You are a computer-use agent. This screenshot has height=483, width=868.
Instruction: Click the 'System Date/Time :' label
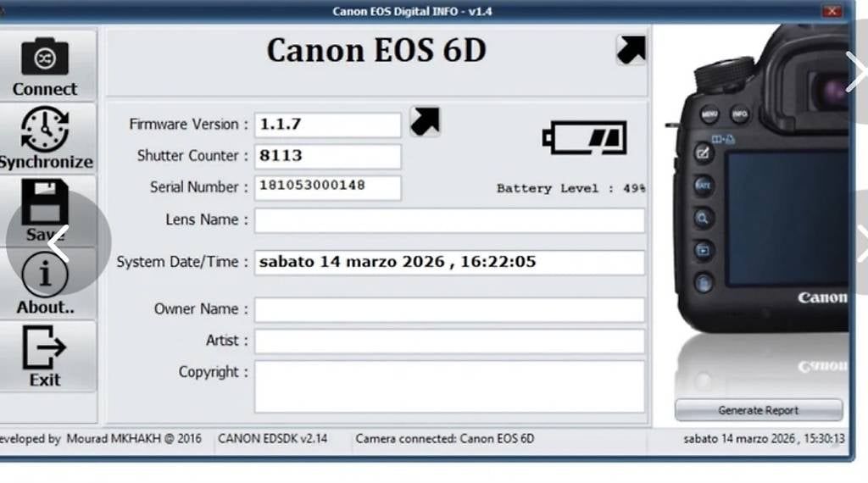pyautogui.click(x=182, y=262)
